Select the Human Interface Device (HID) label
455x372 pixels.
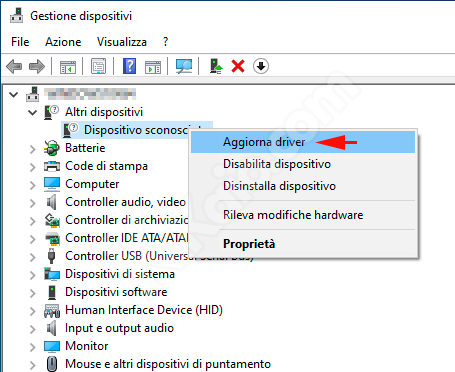(x=144, y=310)
